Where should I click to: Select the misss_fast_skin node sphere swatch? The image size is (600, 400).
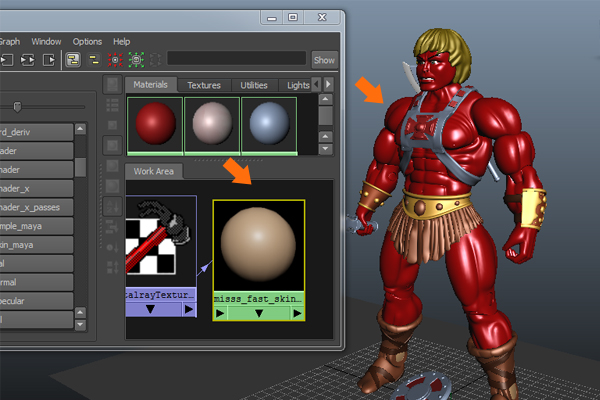[x=259, y=245]
